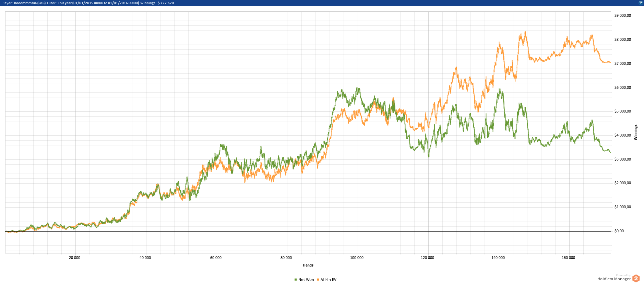
Task: Select the "40 000" hands tick label
Action: (x=145, y=258)
